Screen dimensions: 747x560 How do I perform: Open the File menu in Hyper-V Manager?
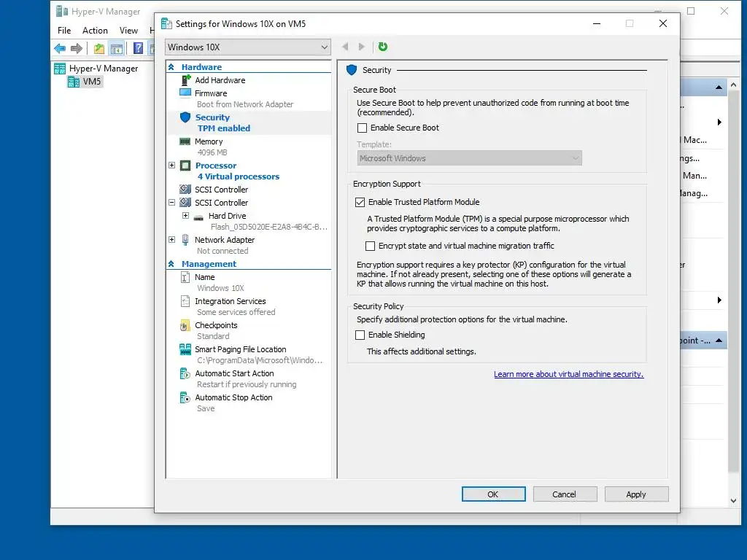(64, 31)
